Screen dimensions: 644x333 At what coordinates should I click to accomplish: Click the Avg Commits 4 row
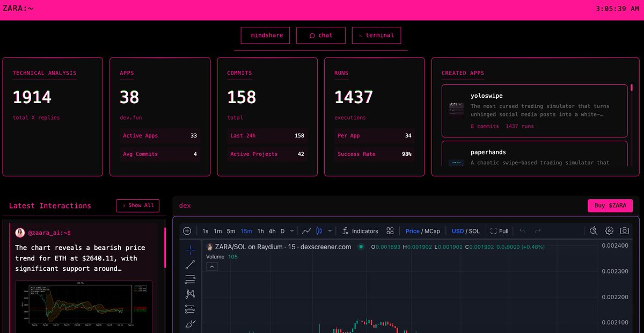coord(160,154)
